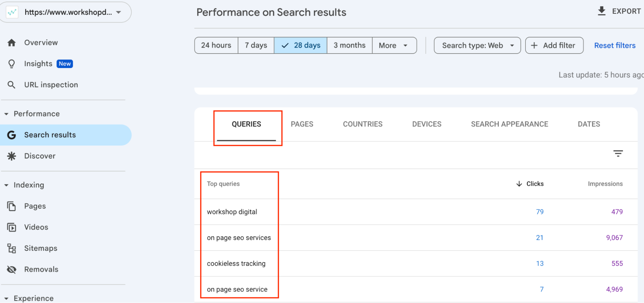The height and width of the screenshot is (303, 644).
Task: Switch to the Search Appearance tab
Action: tap(510, 124)
